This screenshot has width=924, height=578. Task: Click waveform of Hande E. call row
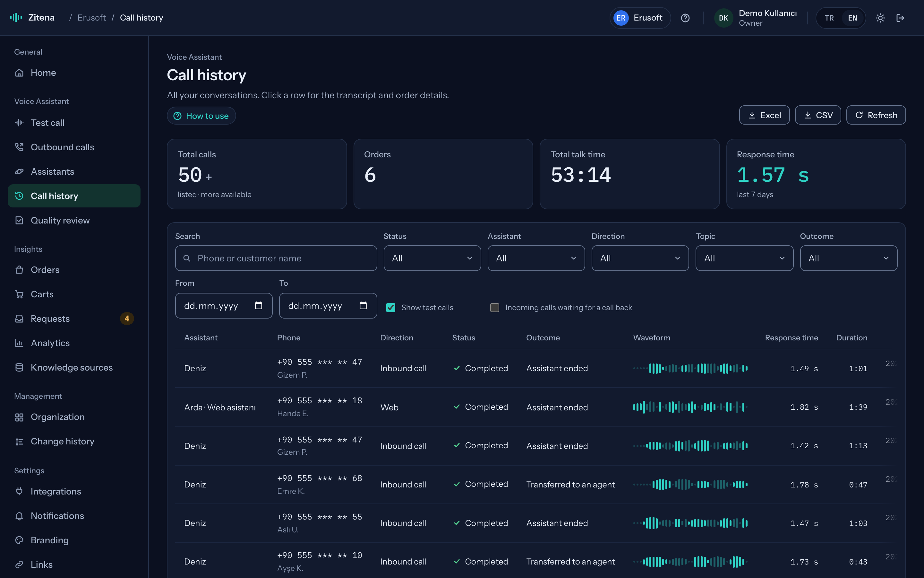690,407
